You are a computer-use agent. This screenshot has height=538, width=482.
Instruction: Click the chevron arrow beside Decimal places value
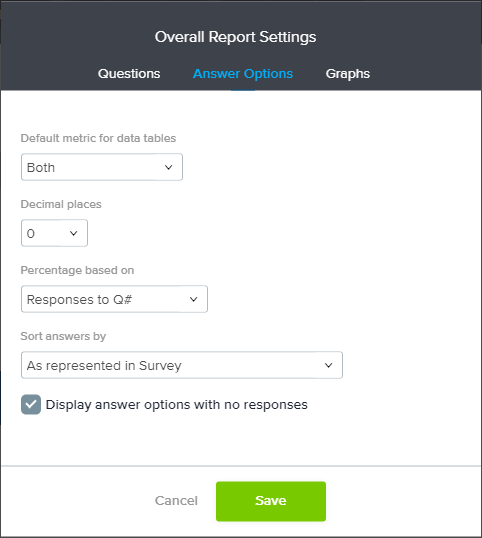click(73, 233)
